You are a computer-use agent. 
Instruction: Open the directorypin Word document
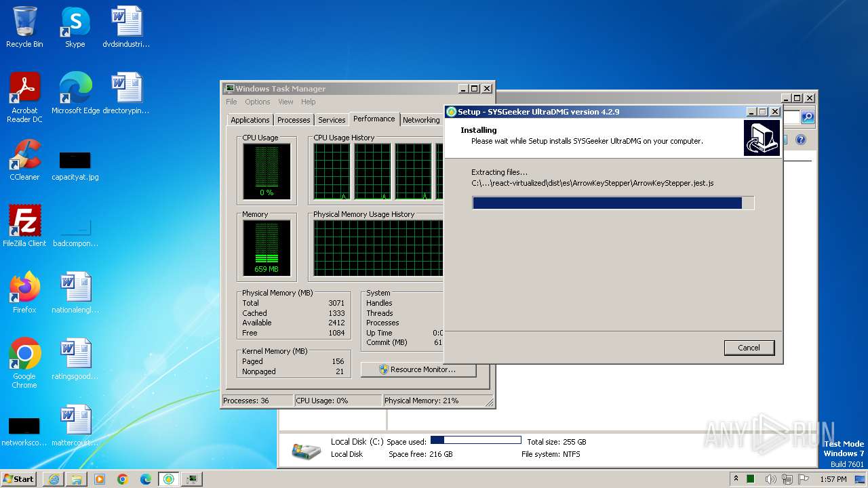pyautogui.click(x=126, y=93)
